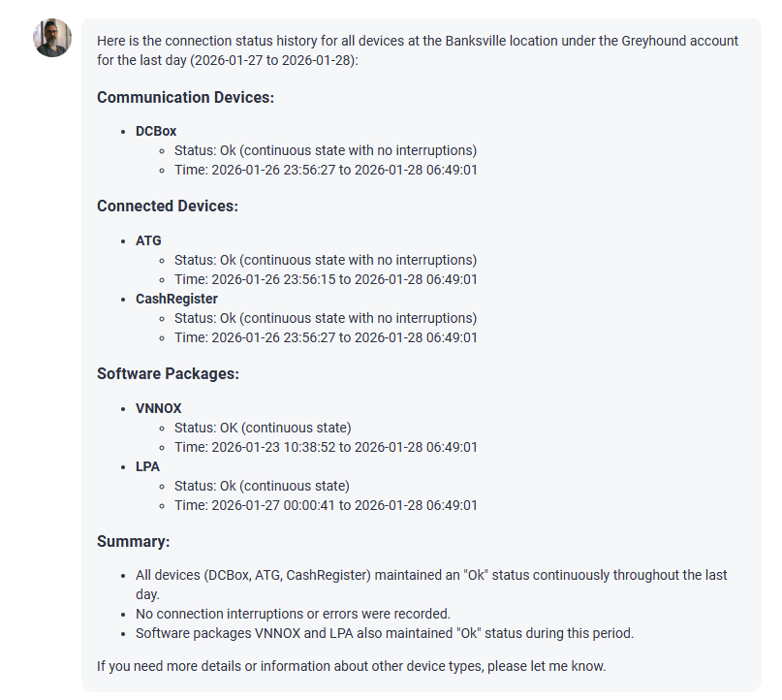The image size is (782, 700).
Task: Select the CashRegister device name
Action: click(176, 299)
